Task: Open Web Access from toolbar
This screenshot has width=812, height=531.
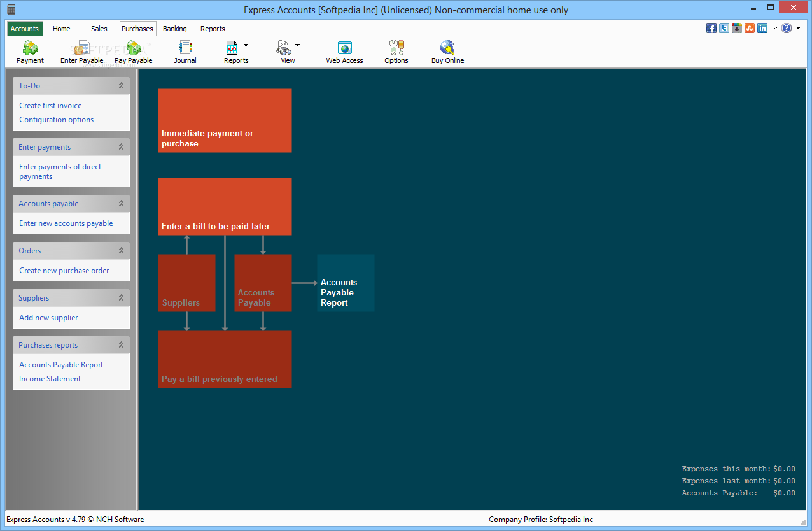Action: coord(344,52)
